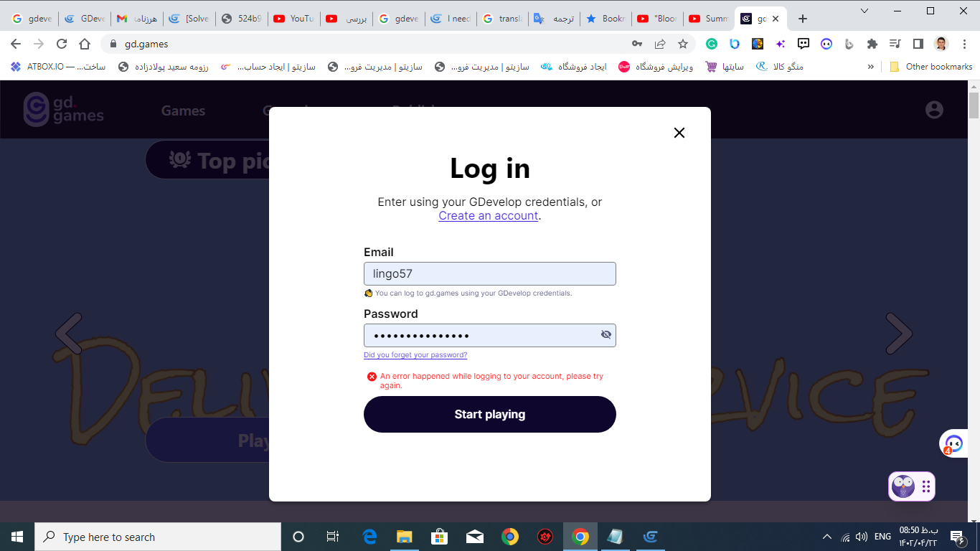Bookmark this page with star icon
Image resolution: width=980 pixels, height=551 pixels.
(x=683, y=44)
